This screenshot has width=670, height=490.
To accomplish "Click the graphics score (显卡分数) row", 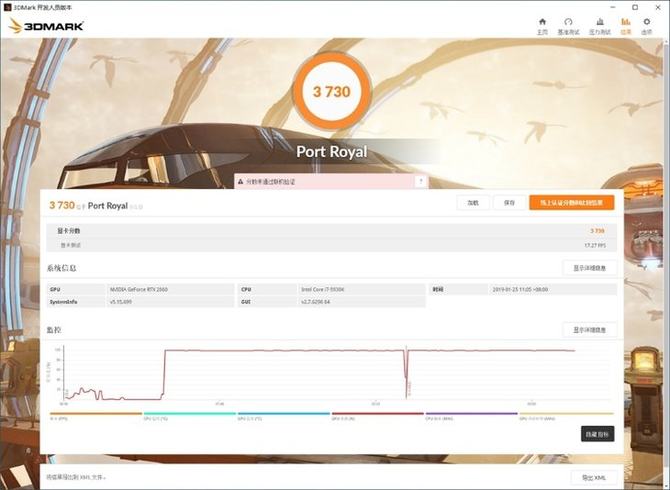I will pos(332,231).
